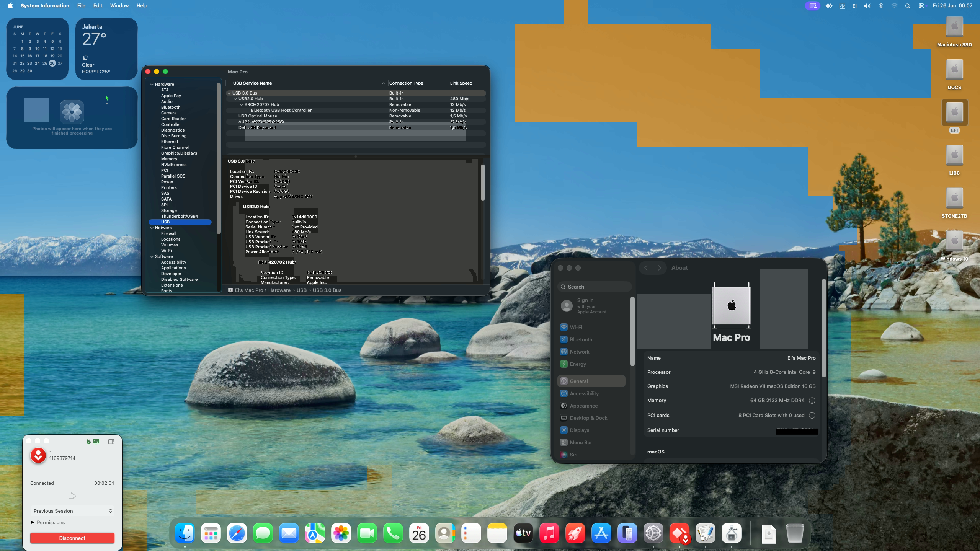
Task: Toggle sidebar icon in remote session panel
Action: click(x=111, y=442)
